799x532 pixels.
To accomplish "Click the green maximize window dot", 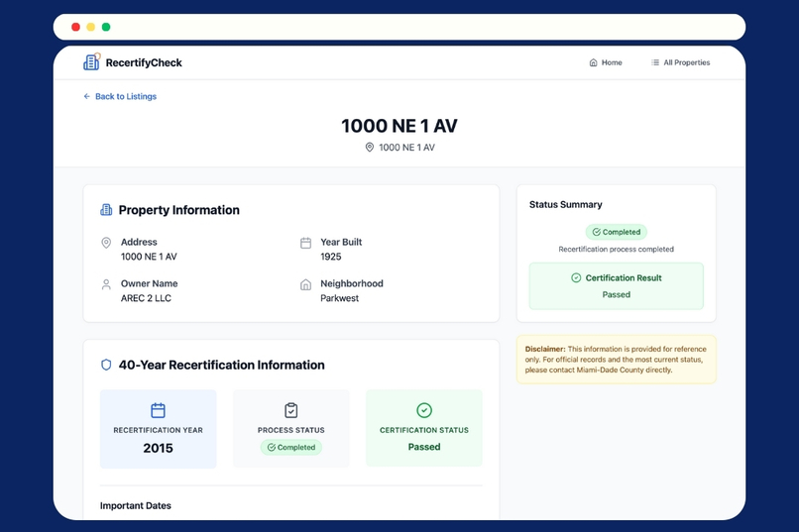I will click(106, 27).
